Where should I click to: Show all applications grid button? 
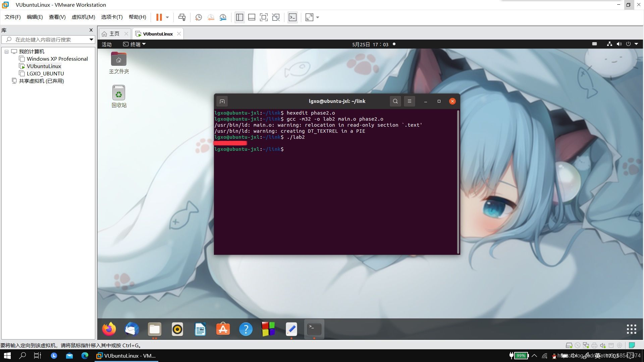point(631,329)
